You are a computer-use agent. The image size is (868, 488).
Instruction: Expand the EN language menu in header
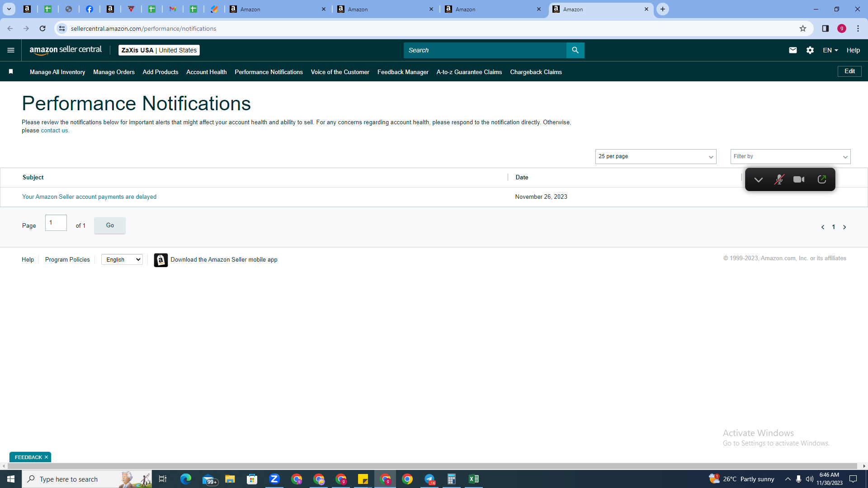click(830, 50)
